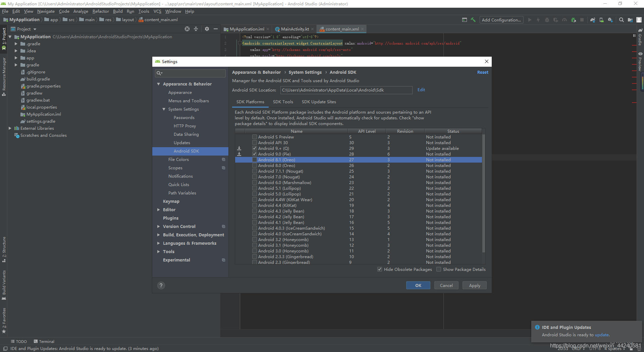Image resolution: width=644 pixels, height=352 pixels.
Task: Click the Reset link in Settings
Action: 483,72
